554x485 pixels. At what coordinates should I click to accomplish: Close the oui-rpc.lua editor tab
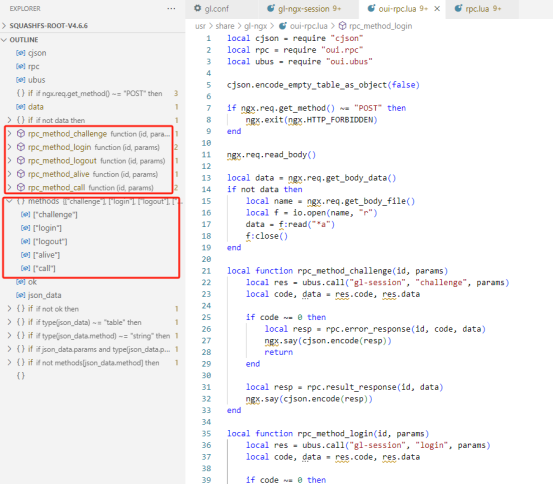point(437,8)
